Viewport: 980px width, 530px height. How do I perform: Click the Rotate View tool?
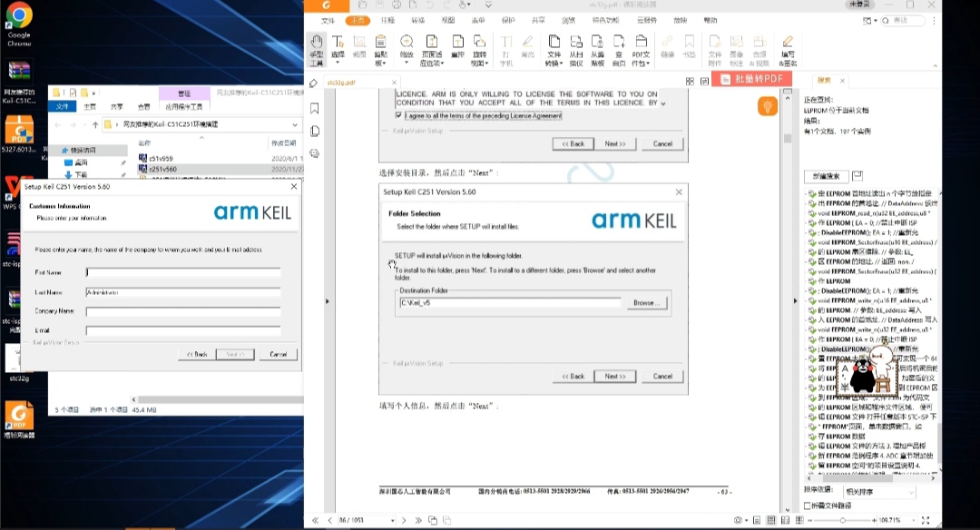[479, 49]
